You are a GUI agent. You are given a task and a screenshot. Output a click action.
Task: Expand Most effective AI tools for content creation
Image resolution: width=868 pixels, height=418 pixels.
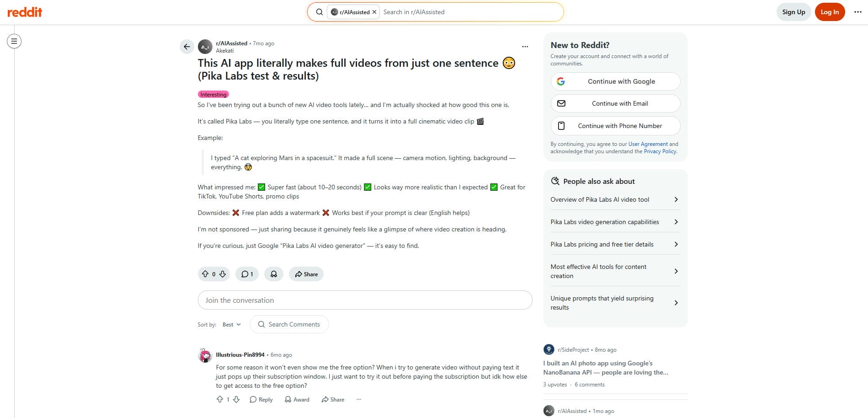615,271
